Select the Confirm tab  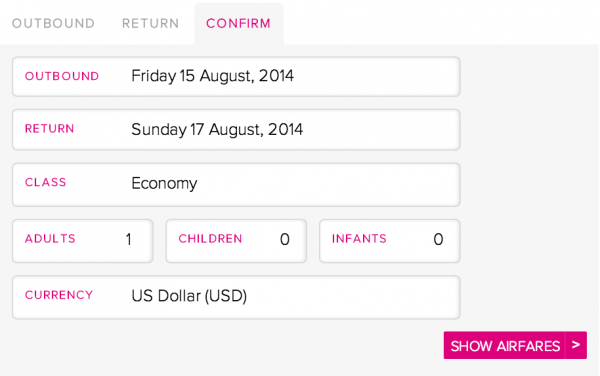click(238, 23)
